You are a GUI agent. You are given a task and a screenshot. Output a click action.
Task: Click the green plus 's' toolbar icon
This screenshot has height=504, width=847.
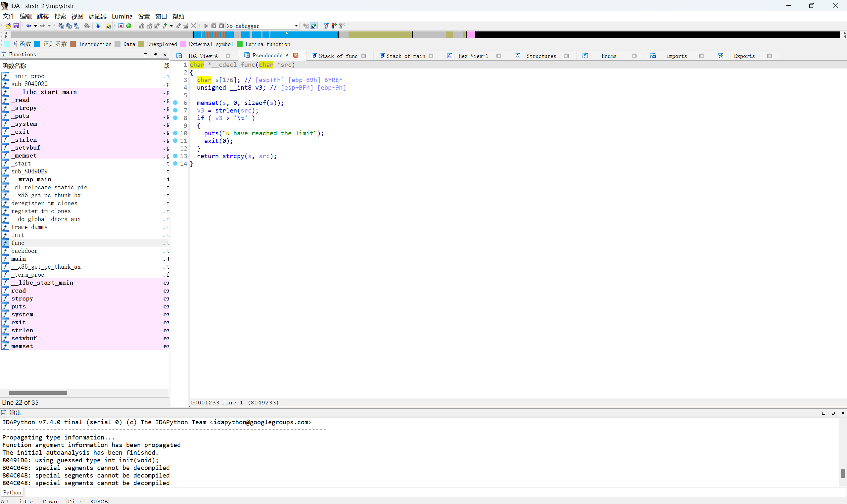pos(165,26)
